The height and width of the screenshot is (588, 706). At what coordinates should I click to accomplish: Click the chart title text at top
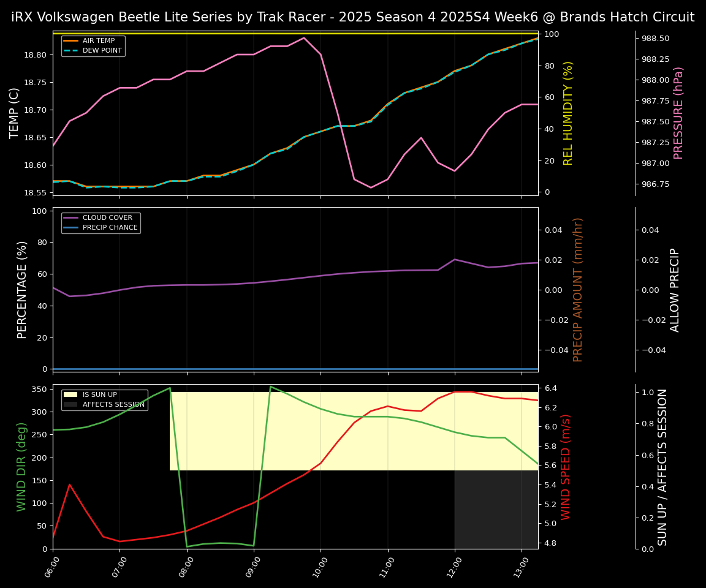click(352, 17)
